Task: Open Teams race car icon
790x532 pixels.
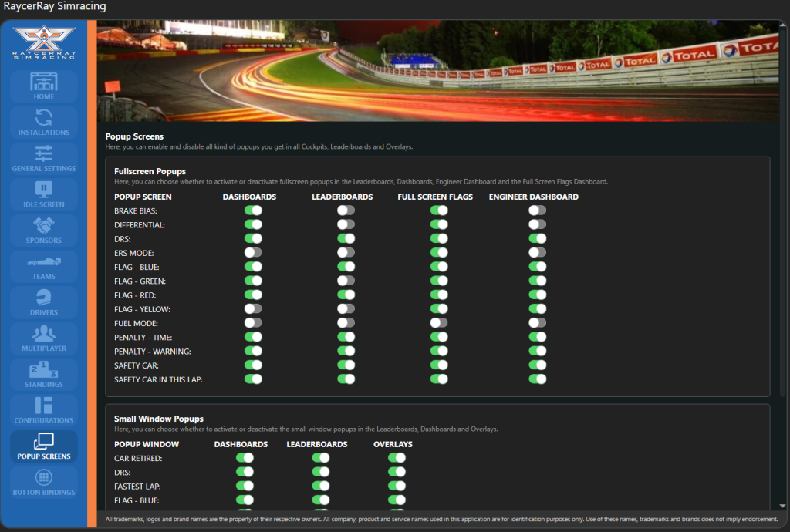Action: (x=44, y=261)
